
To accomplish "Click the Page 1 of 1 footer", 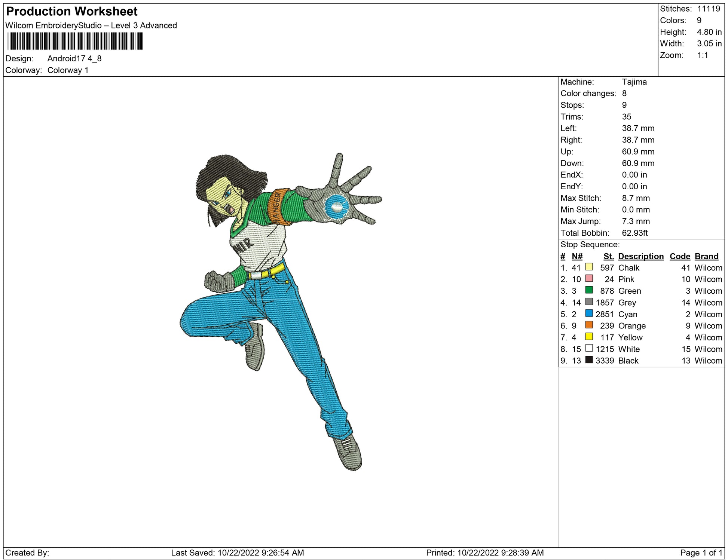I will tap(701, 553).
